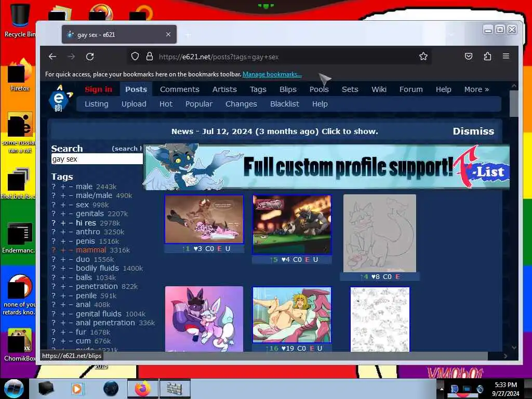
Task: Click the Sign in link
Action: pos(98,89)
